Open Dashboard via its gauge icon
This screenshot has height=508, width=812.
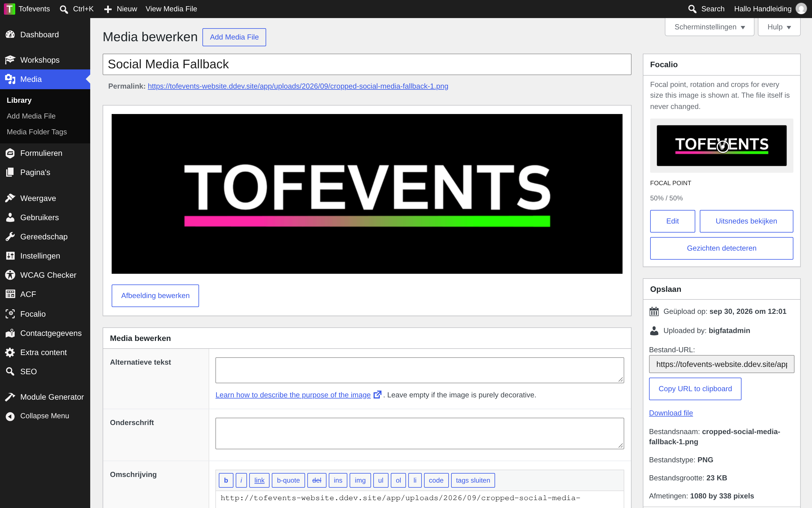[10, 35]
